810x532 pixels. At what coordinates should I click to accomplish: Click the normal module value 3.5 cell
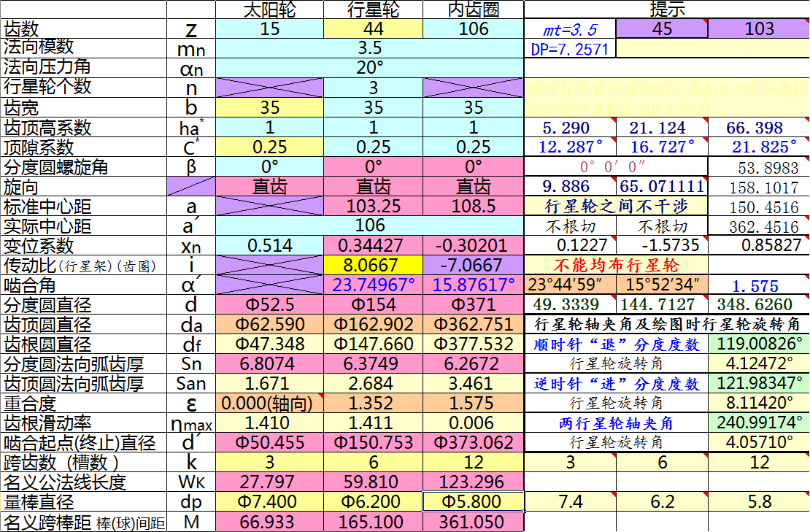370,48
